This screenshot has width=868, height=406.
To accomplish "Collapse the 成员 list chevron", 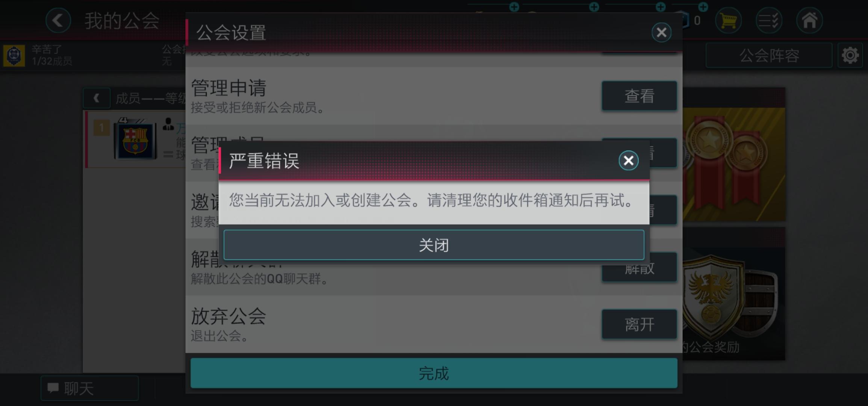I will [x=97, y=98].
